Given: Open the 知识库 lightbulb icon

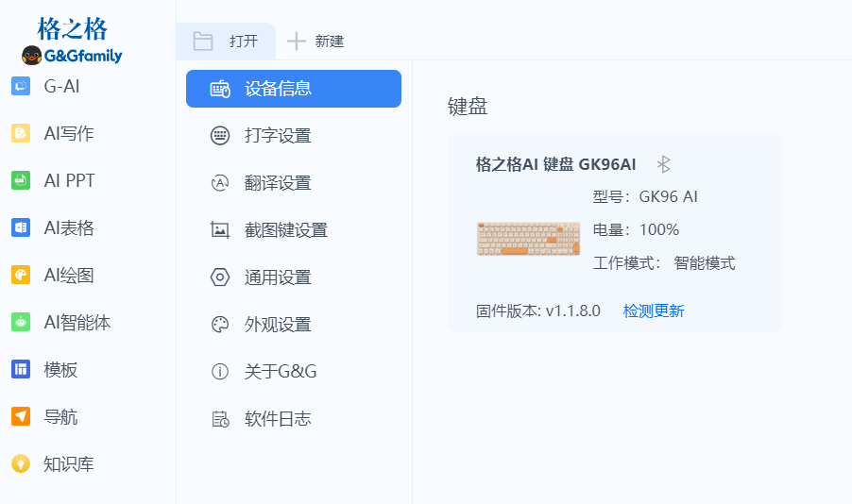Looking at the screenshot, I should [21, 463].
